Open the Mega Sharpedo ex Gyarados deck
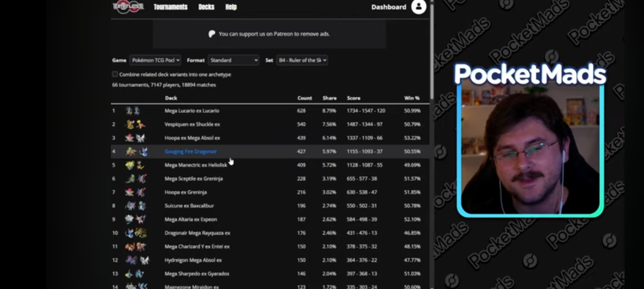Image resolution: width=644 pixels, height=289 pixels. pos(197,274)
